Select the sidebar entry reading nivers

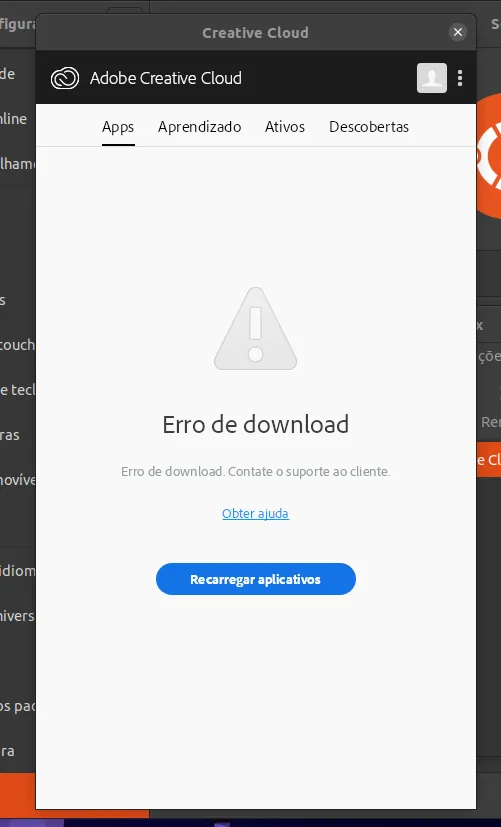pos(18,616)
